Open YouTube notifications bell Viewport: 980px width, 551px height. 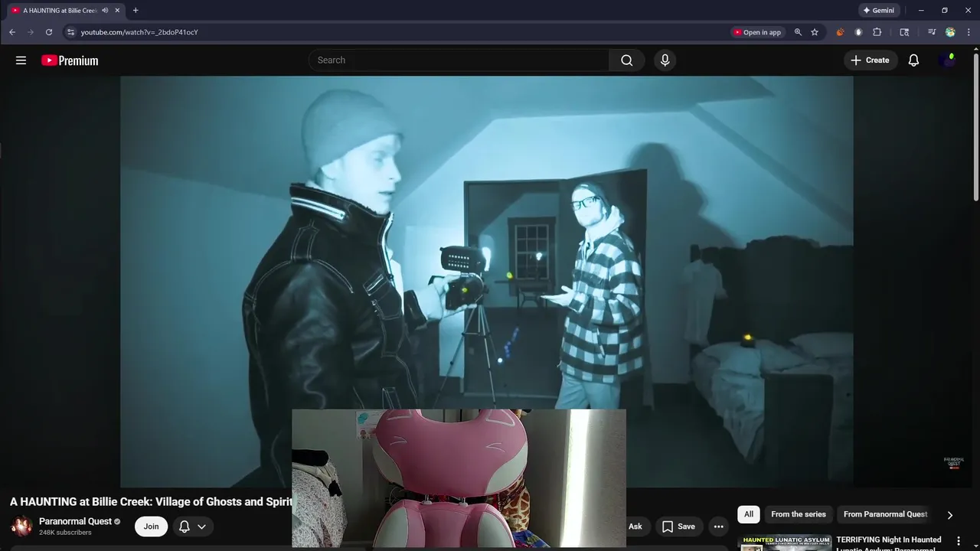tap(913, 60)
